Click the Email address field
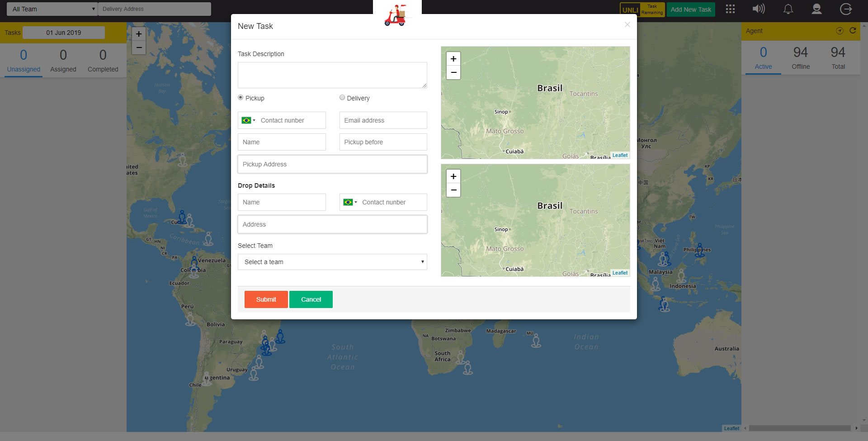The width and height of the screenshot is (868, 441). (x=383, y=120)
